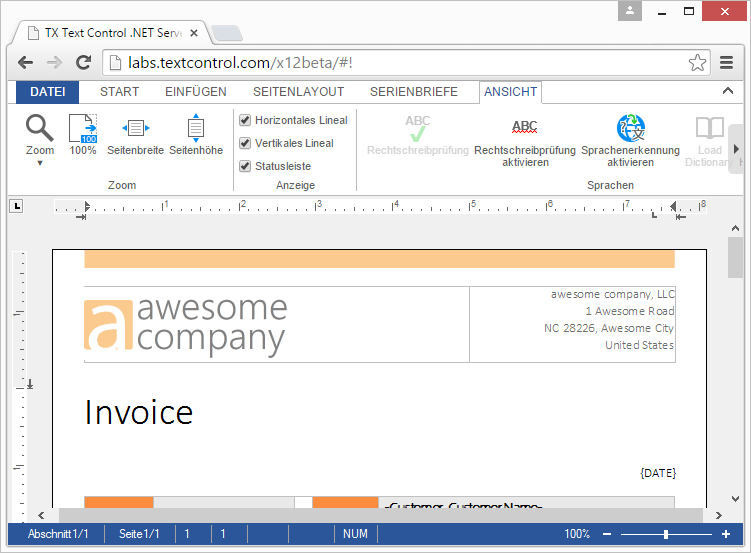Open the SERIENBRIEFE ribbon tab

point(413,92)
